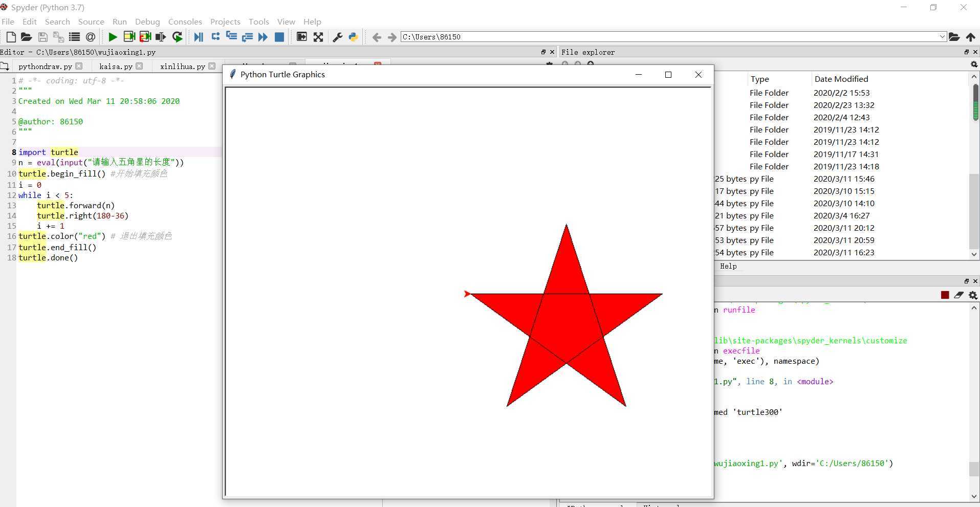Re-run last script icon
The width and height of the screenshot is (980, 507).
pyautogui.click(x=178, y=37)
